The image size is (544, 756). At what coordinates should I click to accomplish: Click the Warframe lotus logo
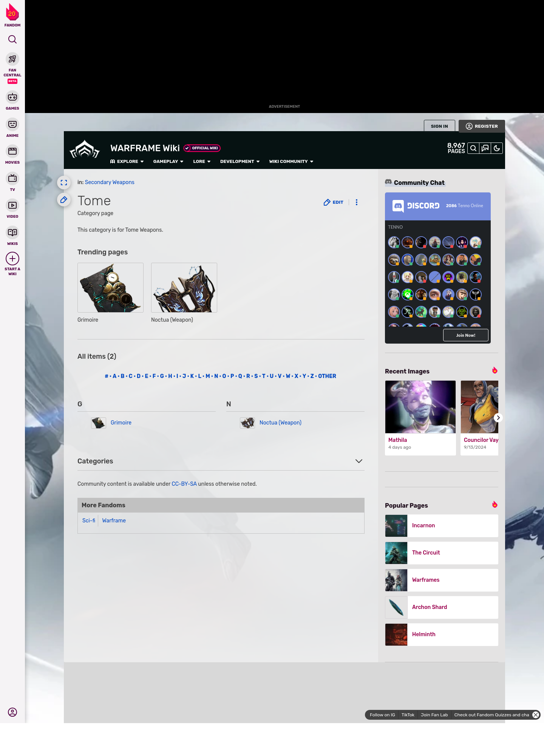85,149
